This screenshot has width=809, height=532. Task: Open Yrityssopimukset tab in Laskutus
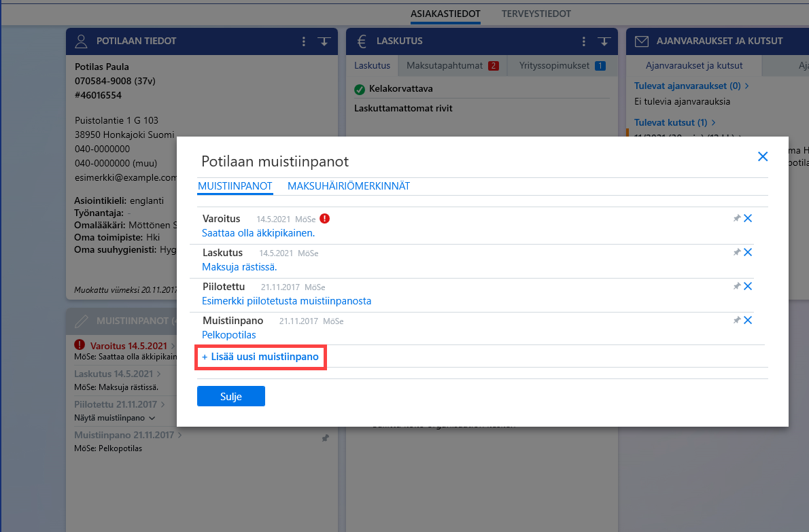pyautogui.click(x=562, y=66)
